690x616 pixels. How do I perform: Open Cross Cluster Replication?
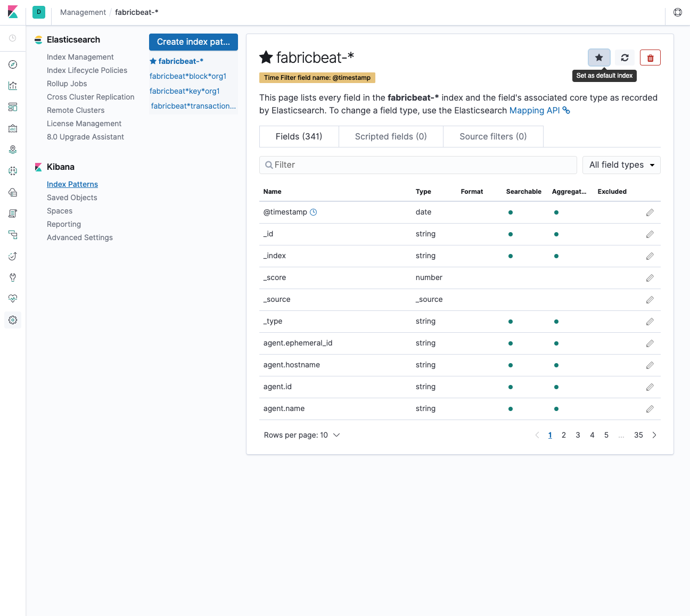pyautogui.click(x=91, y=97)
